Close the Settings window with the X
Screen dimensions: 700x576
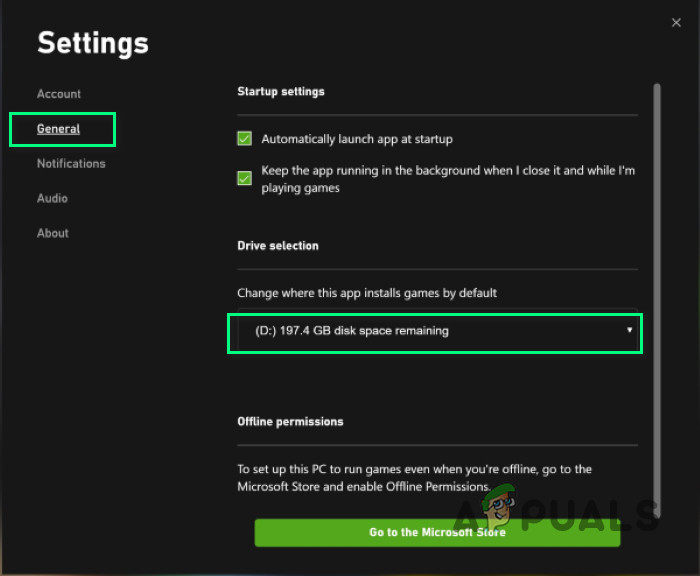677,21
